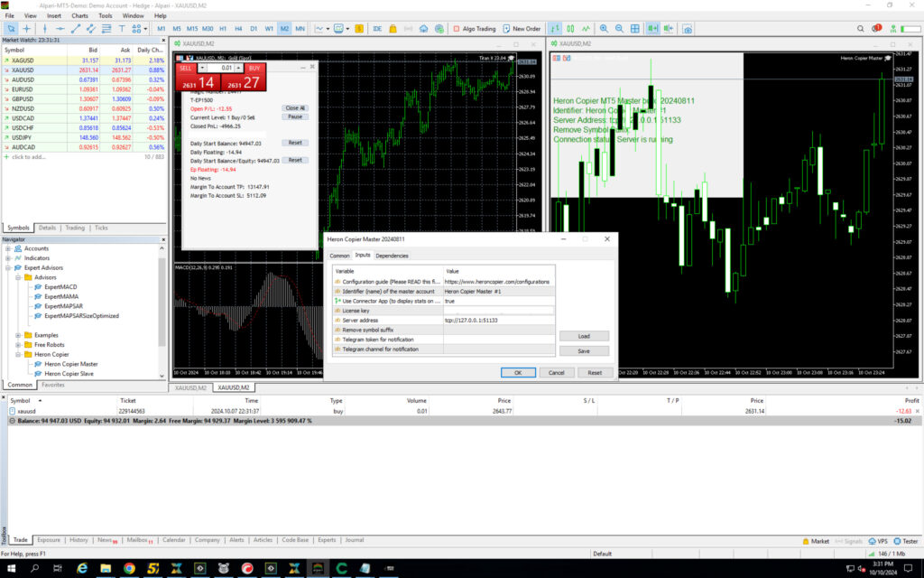Click the dollar sign trading icon

tap(359, 28)
